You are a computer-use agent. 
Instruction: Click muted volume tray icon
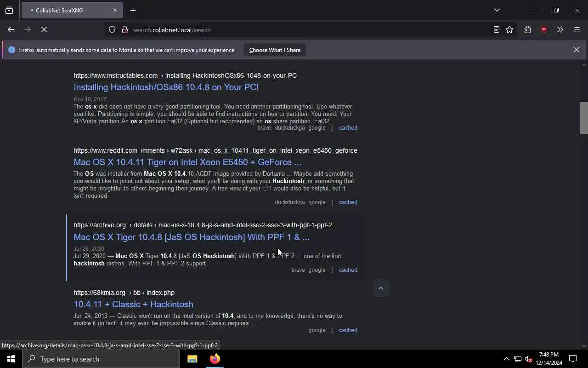[x=528, y=359]
